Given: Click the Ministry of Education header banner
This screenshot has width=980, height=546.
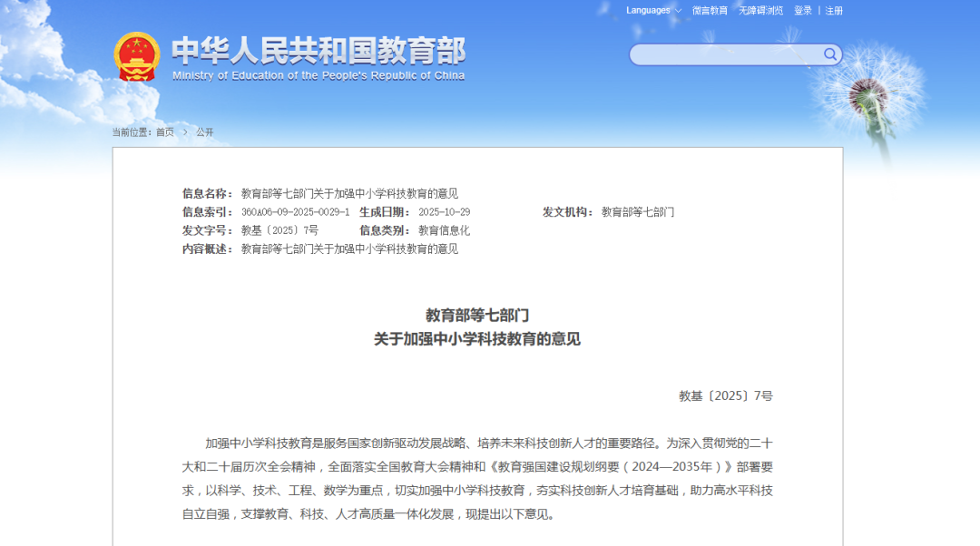Looking at the screenshot, I should [x=318, y=53].
